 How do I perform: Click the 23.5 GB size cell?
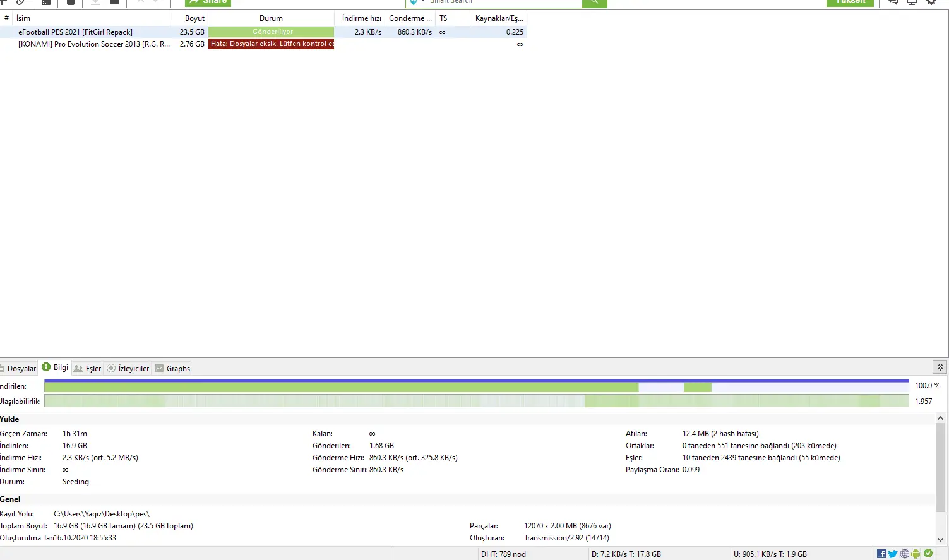(192, 32)
